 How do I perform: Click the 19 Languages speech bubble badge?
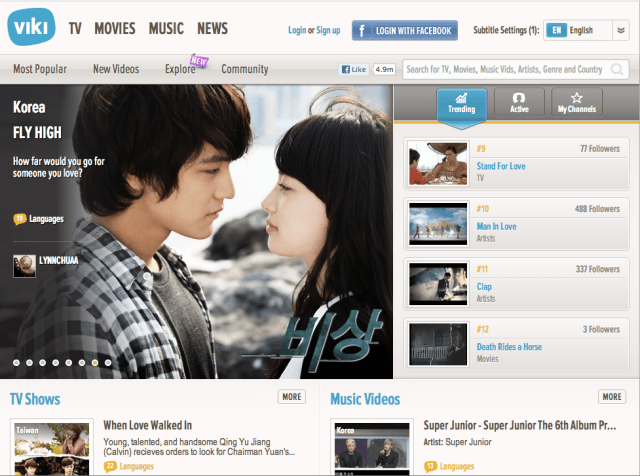(x=20, y=219)
